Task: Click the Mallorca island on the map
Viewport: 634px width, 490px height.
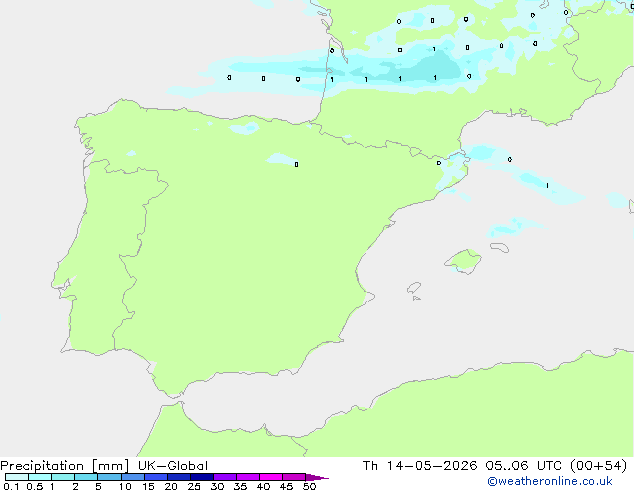Action: pos(463,261)
